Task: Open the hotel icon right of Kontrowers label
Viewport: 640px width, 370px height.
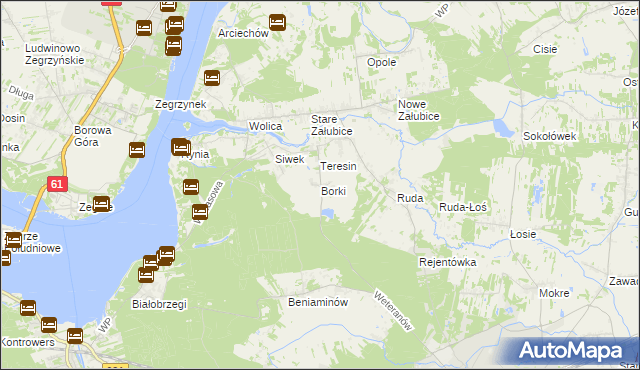Action: [x=75, y=336]
